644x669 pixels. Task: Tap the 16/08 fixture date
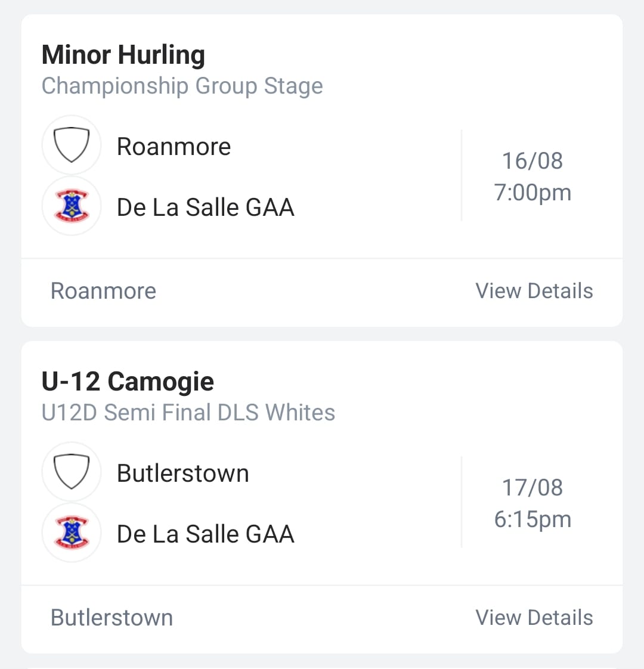pos(532,161)
